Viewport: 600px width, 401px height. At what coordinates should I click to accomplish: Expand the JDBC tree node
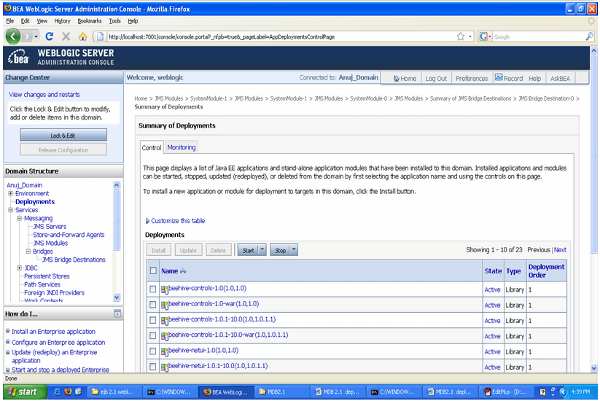tap(20, 268)
